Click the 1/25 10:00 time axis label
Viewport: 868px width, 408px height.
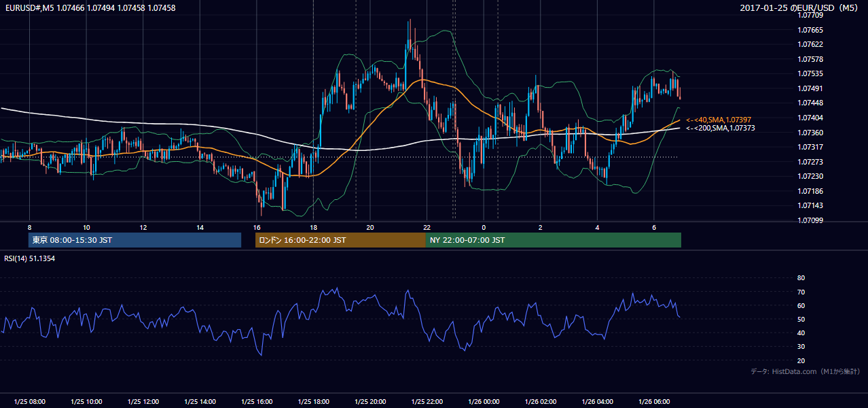point(86,402)
